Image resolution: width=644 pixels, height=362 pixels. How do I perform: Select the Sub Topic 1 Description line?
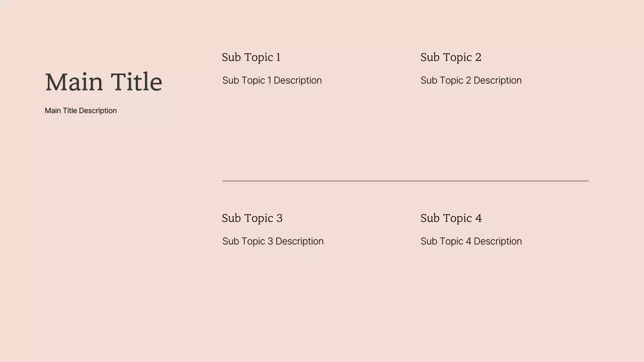tap(272, 80)
